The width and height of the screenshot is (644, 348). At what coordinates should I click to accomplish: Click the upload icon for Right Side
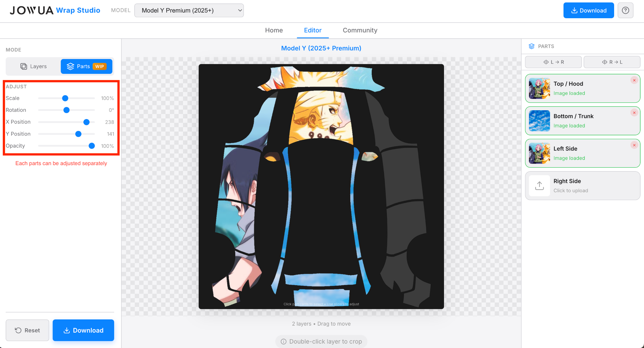[x=539, y=185]
